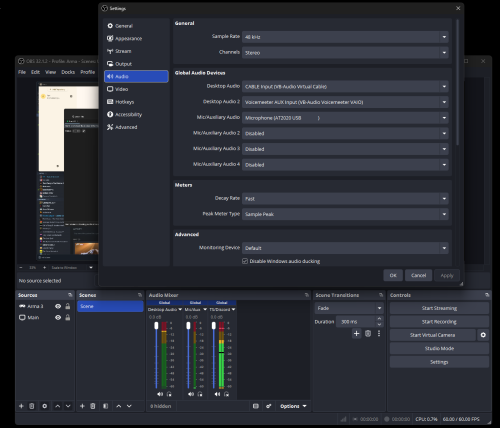Click Start Virtual Camera button

(433, 335)
